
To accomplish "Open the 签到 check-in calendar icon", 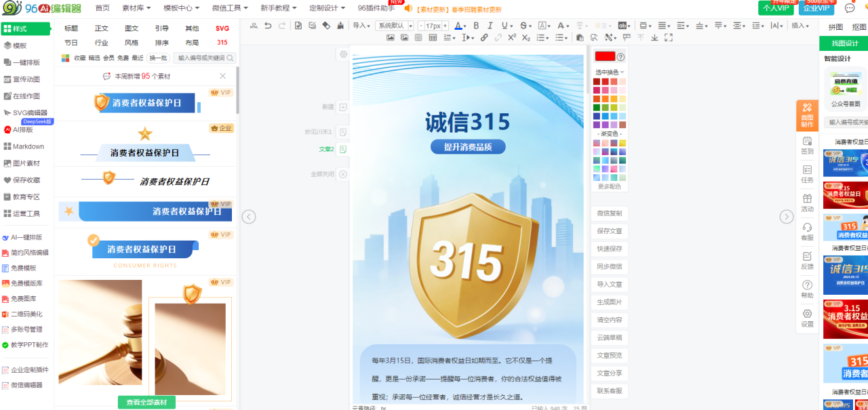I will (807, 145).
